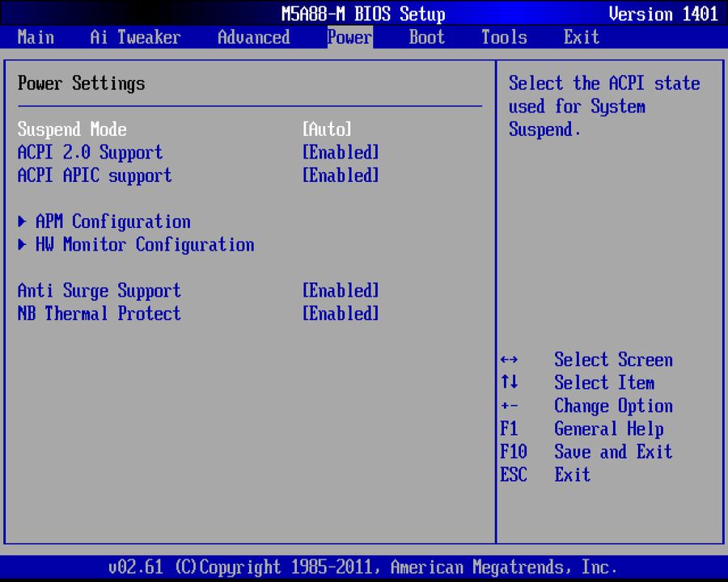Click the Select Screen help text
This screenshot has height=582, width=728.
click(613, 360)
